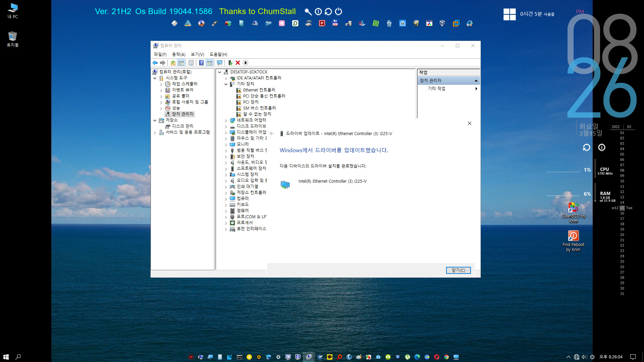Open Command Prompt from taskbar

[239, 357]
